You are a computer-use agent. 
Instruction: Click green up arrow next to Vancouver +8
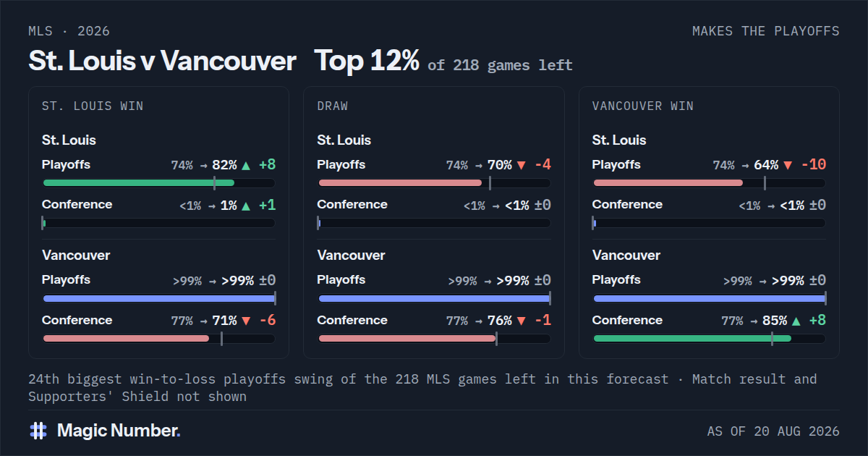(x=796, y=321)
